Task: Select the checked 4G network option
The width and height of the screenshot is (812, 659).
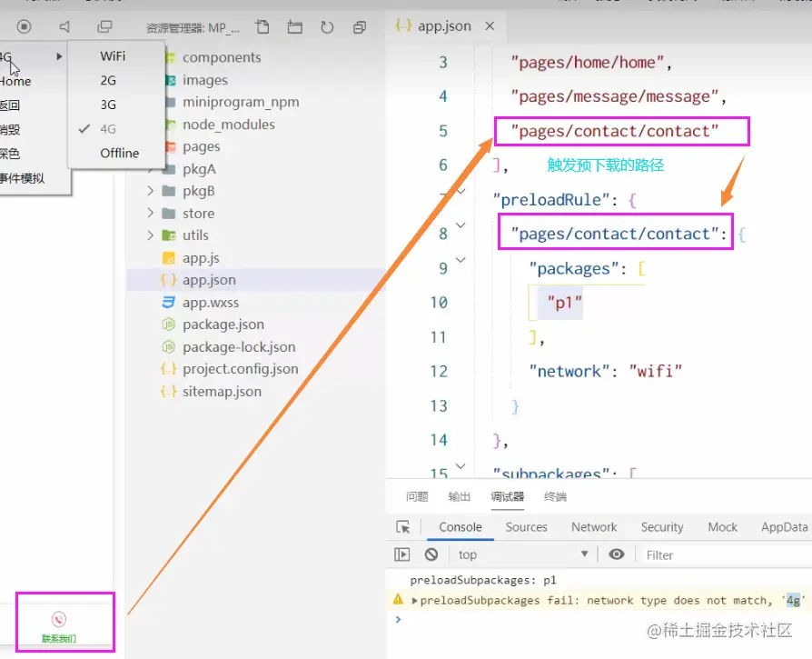Action: [108, 129]
